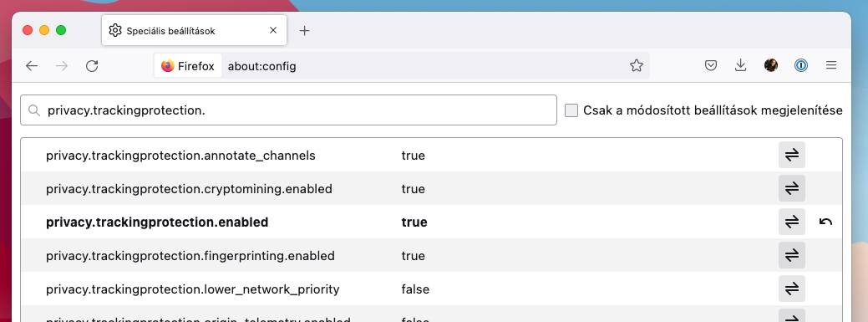Select privacy.trackingprotection.cryptomining.enabled name
868x322 pixels.
tap(189, 189)
